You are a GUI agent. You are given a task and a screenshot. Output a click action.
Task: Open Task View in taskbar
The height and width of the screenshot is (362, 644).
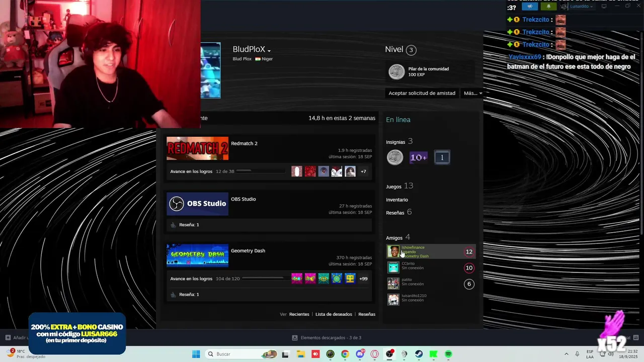pyautogui.click(x=286, y=354)
